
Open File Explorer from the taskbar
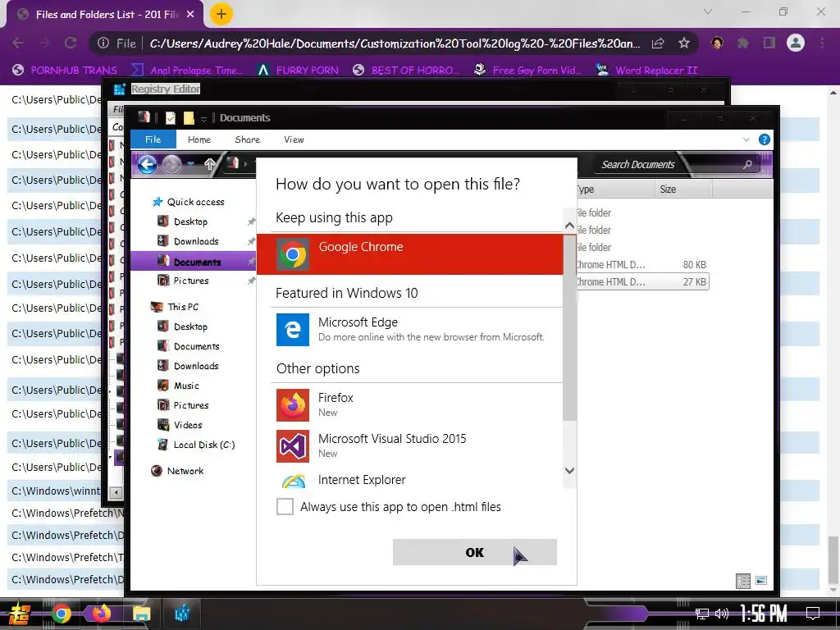tap(141, 614)
